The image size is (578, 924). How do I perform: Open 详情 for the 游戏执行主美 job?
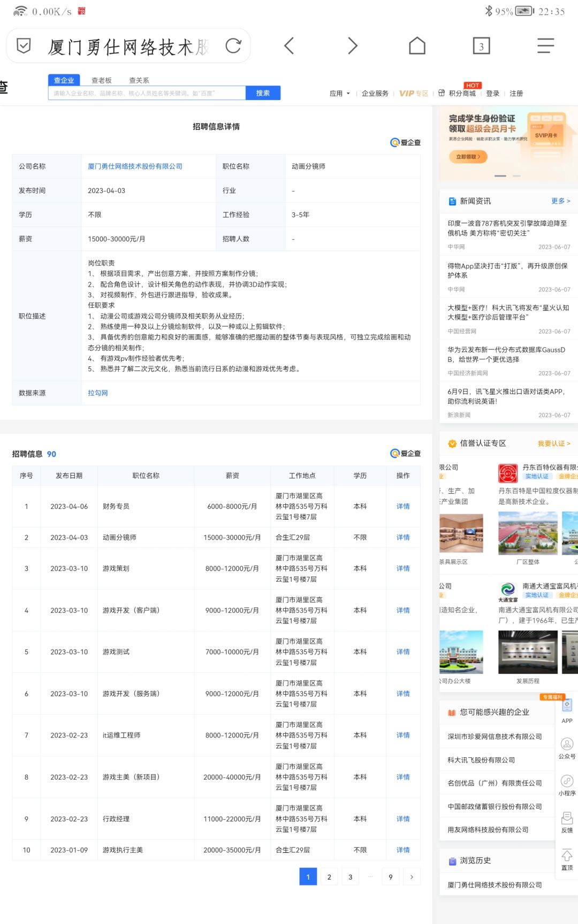[x=403, y=850]
